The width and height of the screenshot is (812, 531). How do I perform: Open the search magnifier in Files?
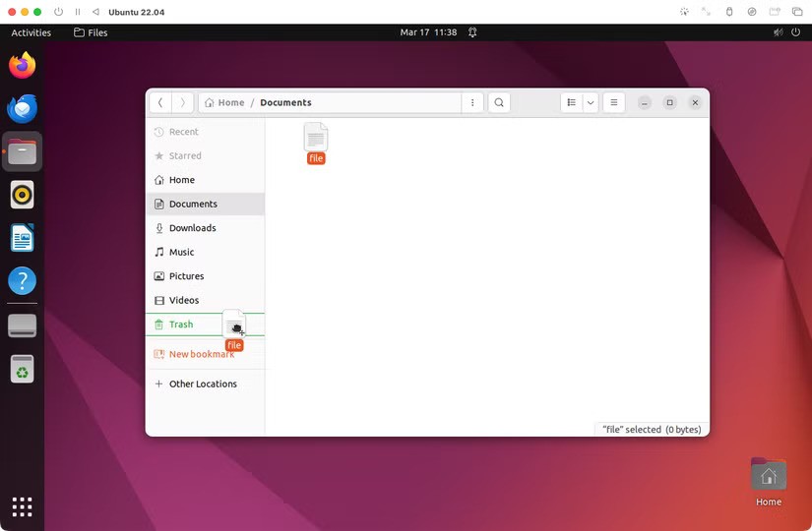[x=499, y=102]
